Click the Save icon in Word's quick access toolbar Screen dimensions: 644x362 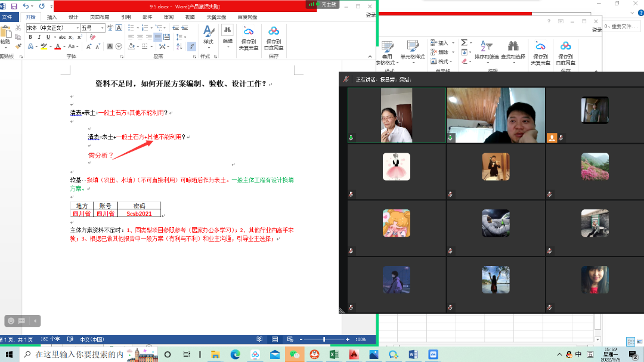[x=14, y=6]
